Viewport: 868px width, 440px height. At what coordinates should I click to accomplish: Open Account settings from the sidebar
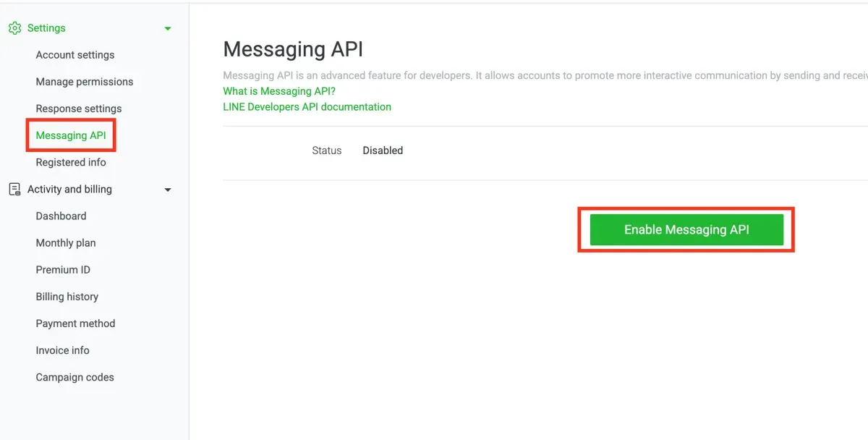pyautogui.click(x=75, y=54)
